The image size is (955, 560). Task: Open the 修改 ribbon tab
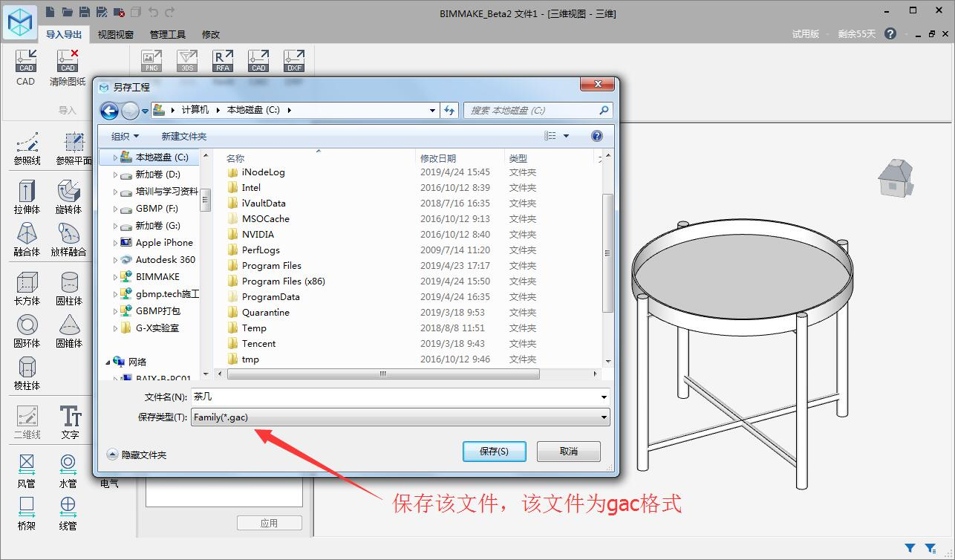(x=211, y=34)
